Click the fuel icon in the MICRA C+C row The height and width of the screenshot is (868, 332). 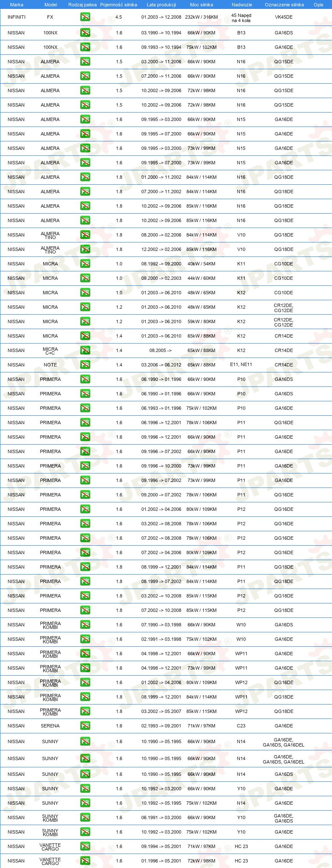coord(85,350)
